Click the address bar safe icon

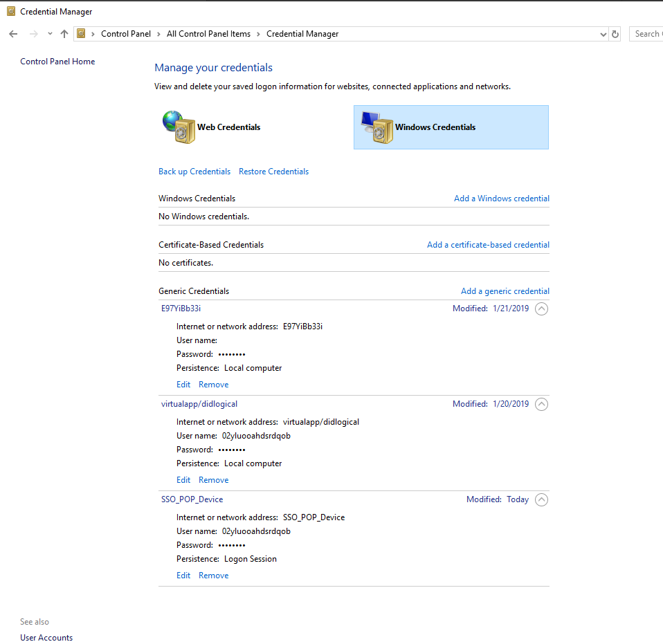(81, 33)
